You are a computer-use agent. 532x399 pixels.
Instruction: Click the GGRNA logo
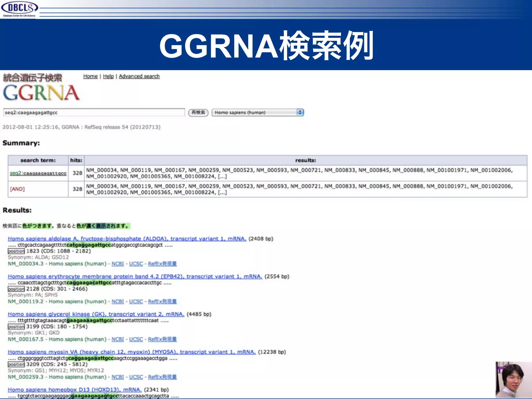pyautogui.click(x=41, y=92)
